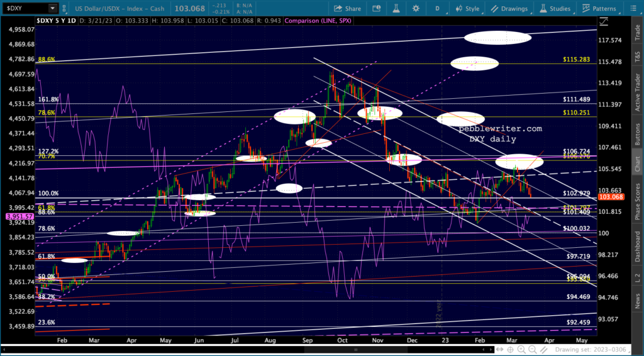Click the $DXY 5 Y 1D chart label
Image resolution: width=644 pixels, height=356 pixels.
click(56, 21)
